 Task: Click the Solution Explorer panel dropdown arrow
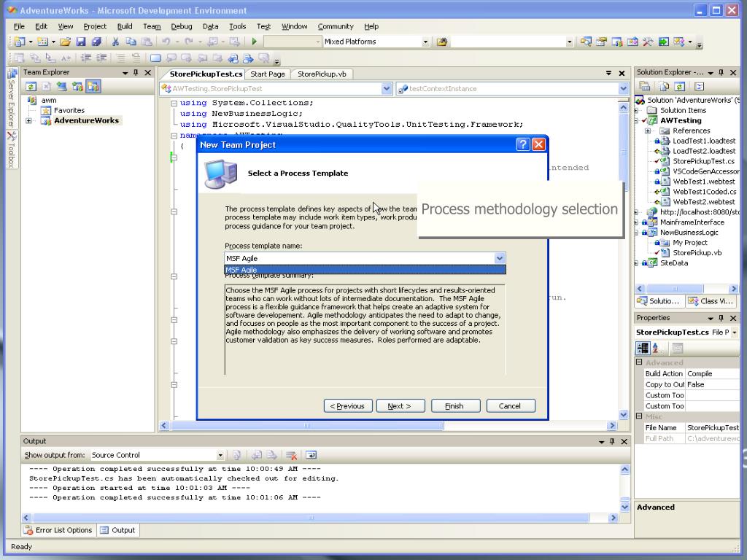(x=711, y=73)
